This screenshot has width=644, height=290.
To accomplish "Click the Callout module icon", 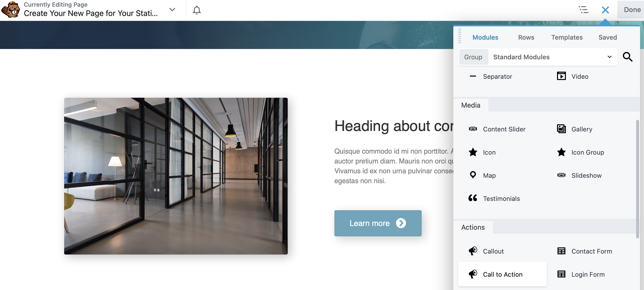I will (x=473, y=251).
